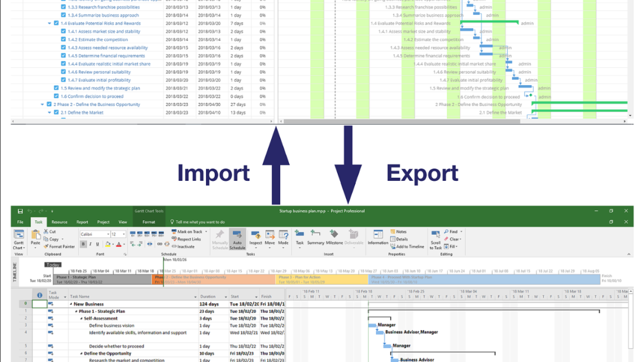644x362 pixels.
Task: Open the Find dropdown in Editing
Action: 461,232
